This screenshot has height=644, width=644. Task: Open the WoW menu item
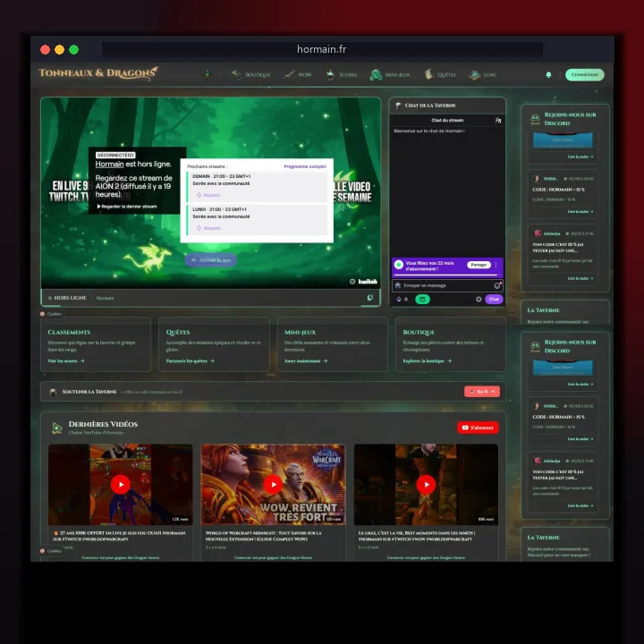(297, 75)
